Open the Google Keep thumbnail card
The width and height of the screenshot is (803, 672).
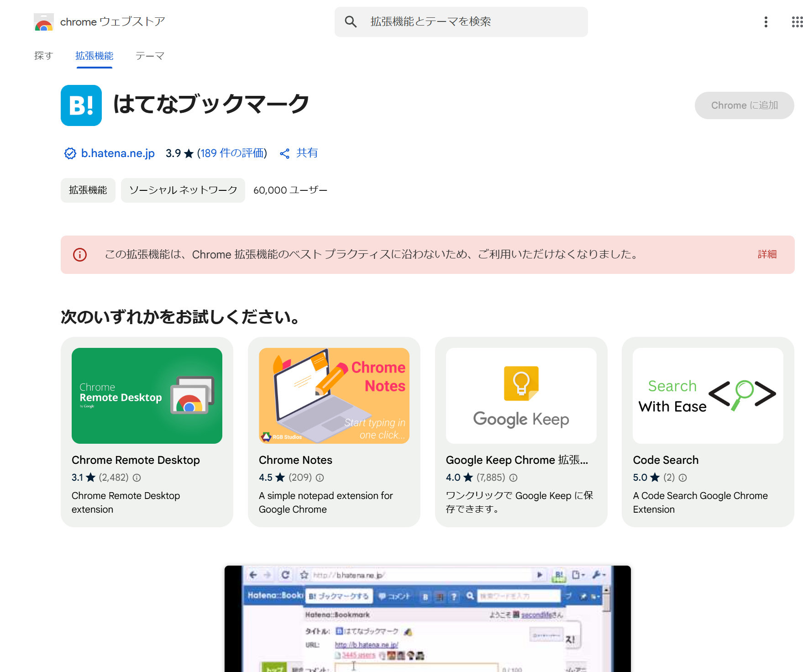tap(521, 396)
